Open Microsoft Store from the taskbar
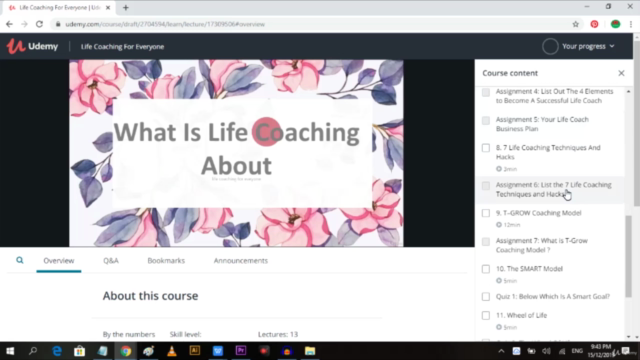 point(80,351)
